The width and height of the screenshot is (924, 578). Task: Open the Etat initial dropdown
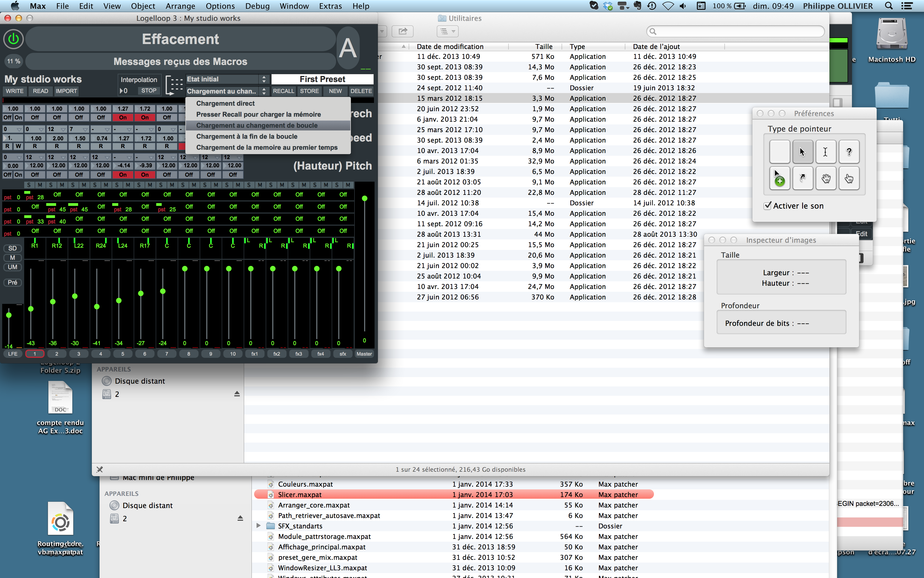pos(227,79)
